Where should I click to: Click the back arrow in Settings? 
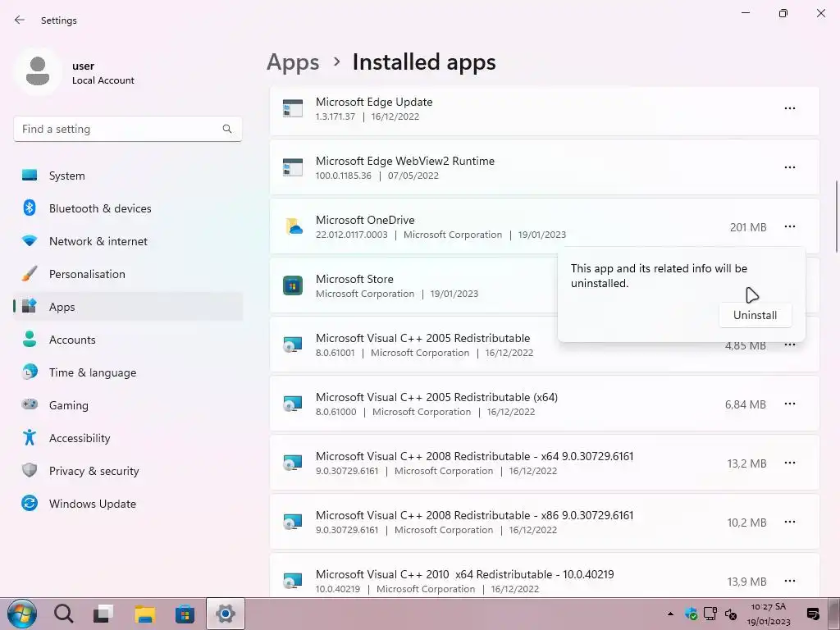coord(20,20)
